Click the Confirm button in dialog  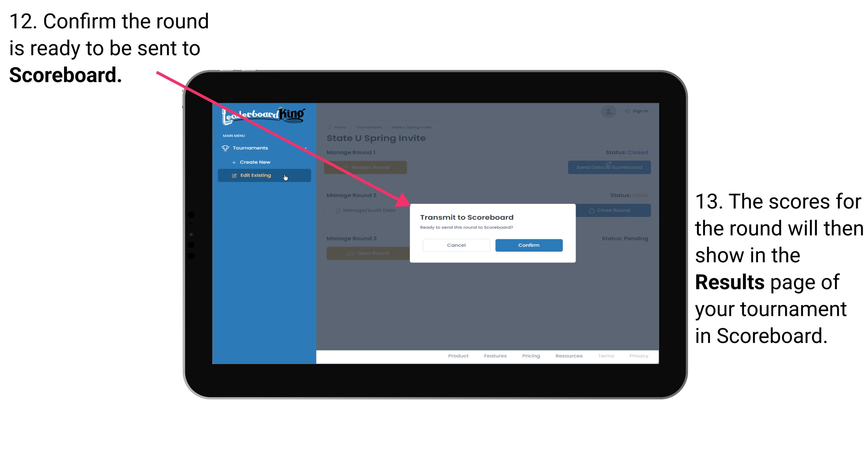pos(528,244)
